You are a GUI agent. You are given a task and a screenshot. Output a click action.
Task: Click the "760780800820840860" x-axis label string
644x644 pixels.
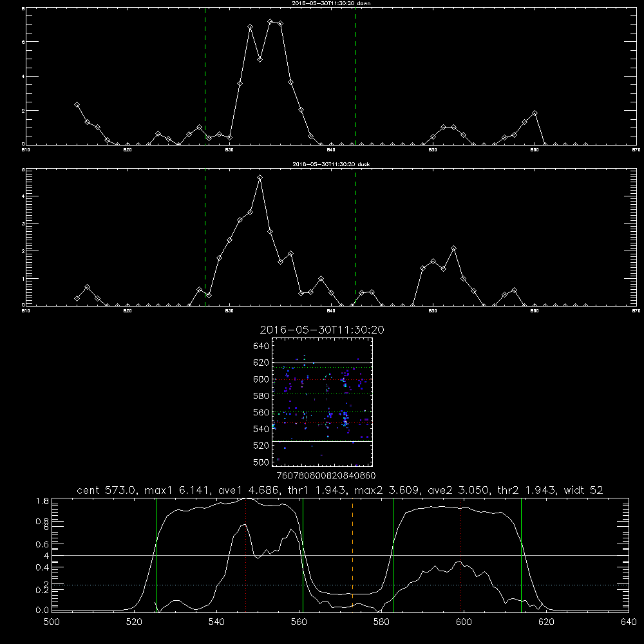click(326, 475)
